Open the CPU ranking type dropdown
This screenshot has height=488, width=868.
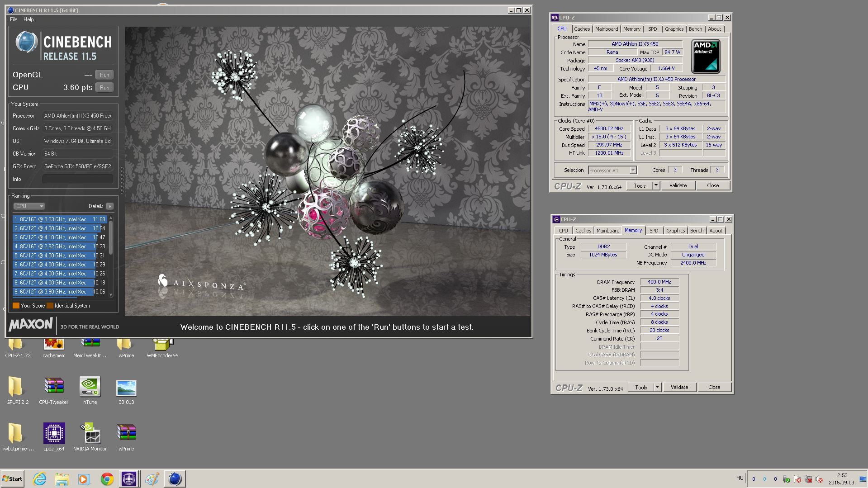[29, 206]
